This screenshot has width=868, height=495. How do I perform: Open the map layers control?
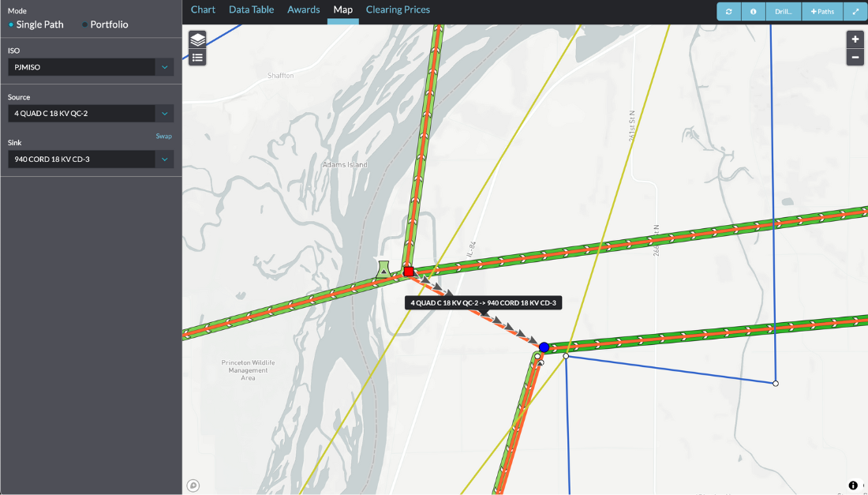tap(197, 39)
